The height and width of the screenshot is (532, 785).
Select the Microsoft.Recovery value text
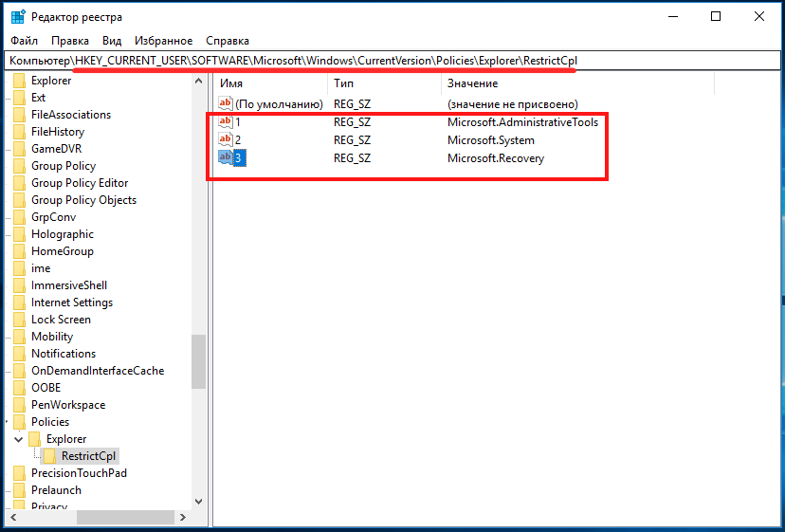pyautogui.click(x=496, y=158)
